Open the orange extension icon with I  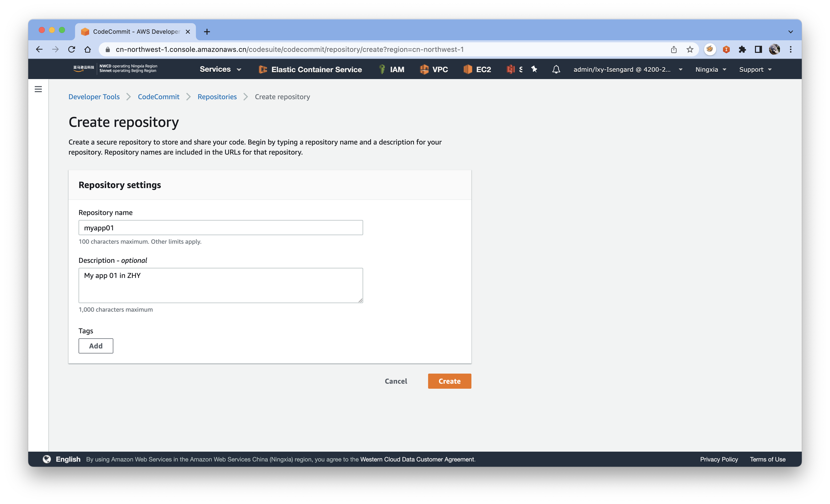[726, 50]
